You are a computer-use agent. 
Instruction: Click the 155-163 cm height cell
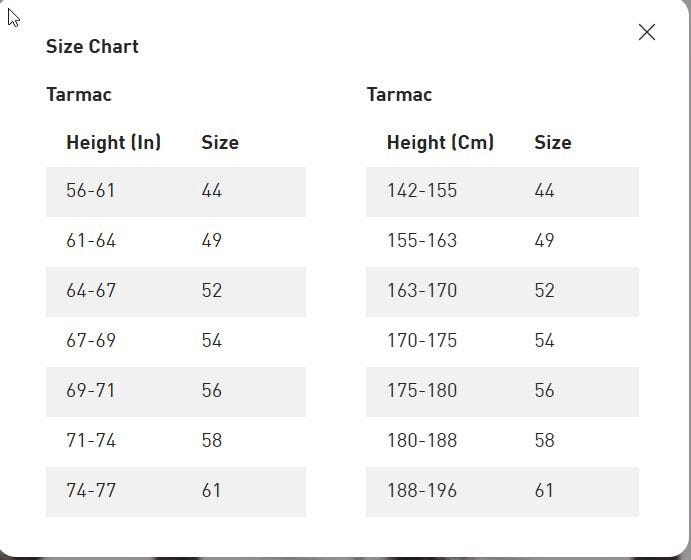point(422,241)
